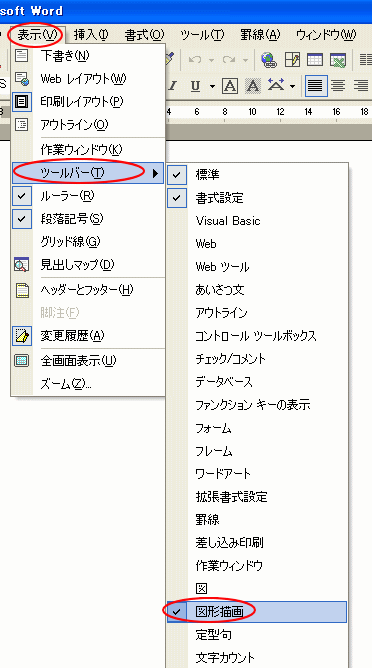Click the character scaling icon
372x668 pixels.
pyautogui.click(x=276, y=86)
